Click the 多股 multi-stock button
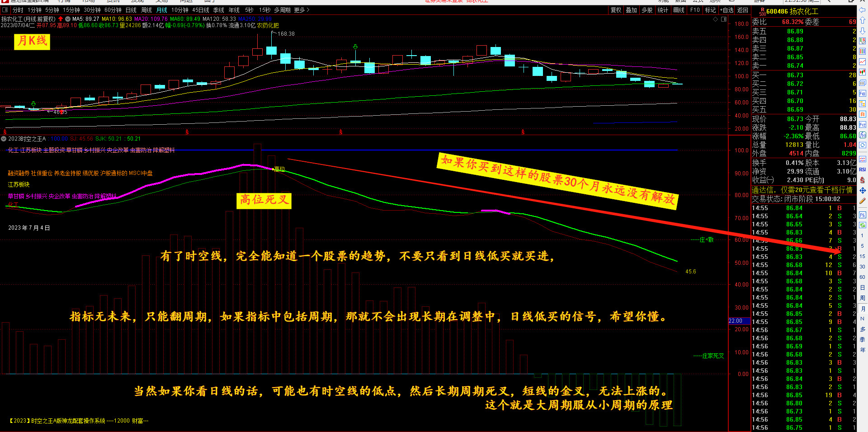The image size is (868, 432). pos(647,10)
